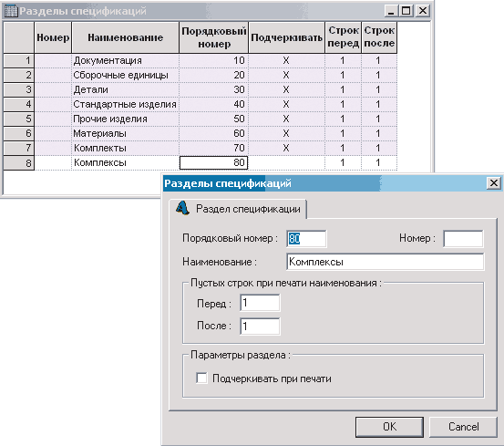Open the Раздел спецификации tab

pyautogui.click(x=238, y=209)
